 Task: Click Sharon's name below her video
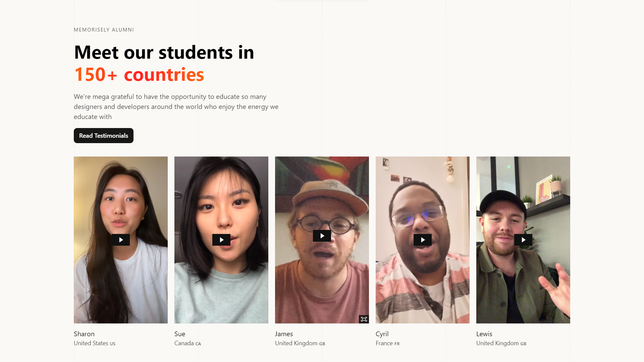pos(84,334)
